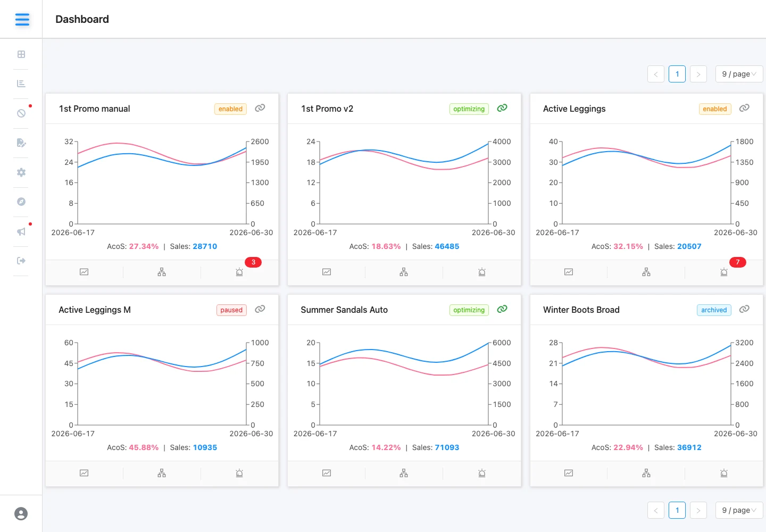Open alerts bell for Active Leggings M
The width and height of the screenshot is (766, 532).
[x=239, y=473]
